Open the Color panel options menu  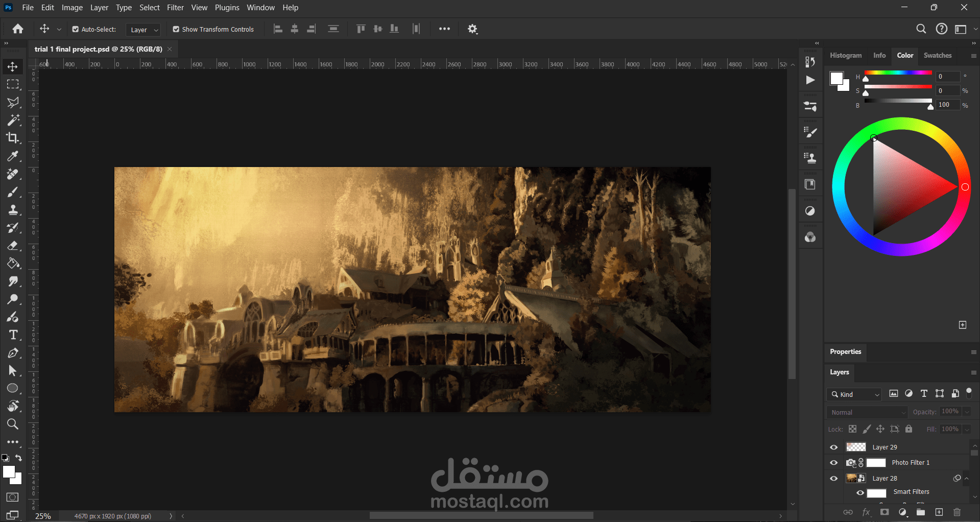point(973,56)
